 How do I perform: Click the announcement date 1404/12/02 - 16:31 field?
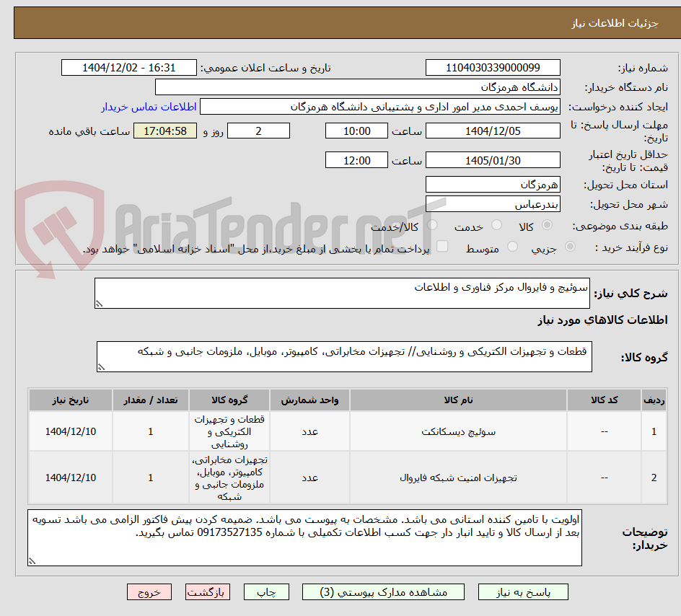[129, 68]
